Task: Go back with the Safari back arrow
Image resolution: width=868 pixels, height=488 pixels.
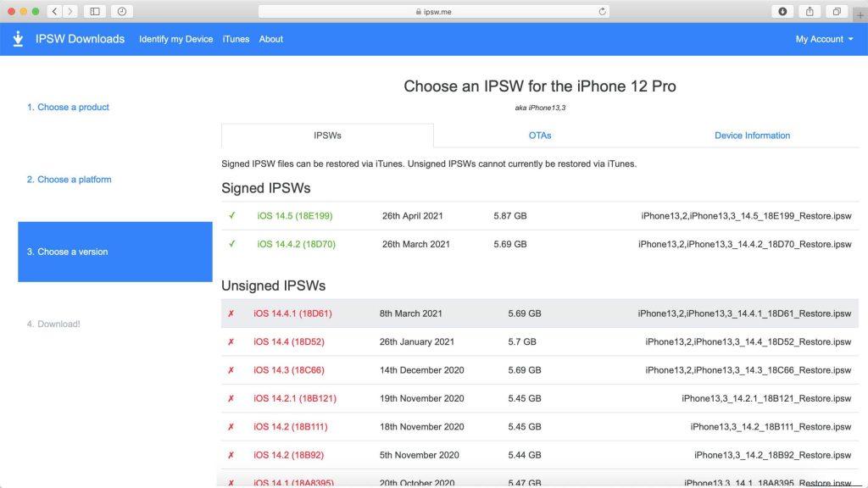Action: [x=54, y=11]
